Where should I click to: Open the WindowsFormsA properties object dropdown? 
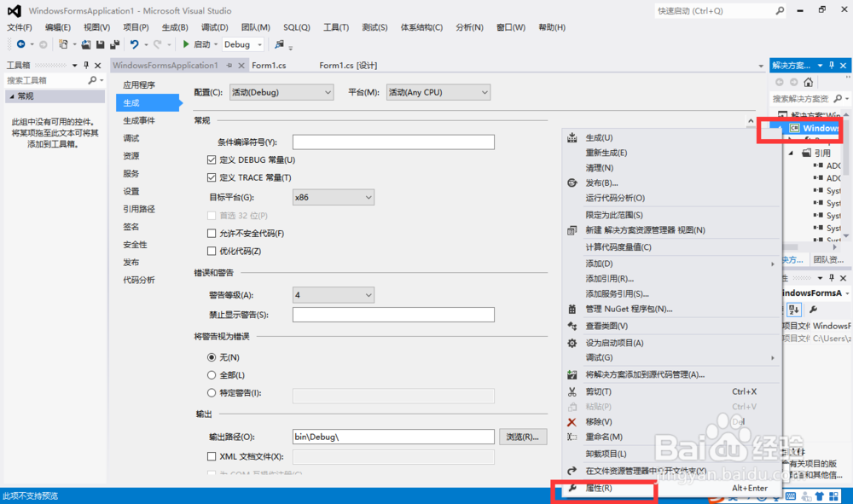(847, 293)
